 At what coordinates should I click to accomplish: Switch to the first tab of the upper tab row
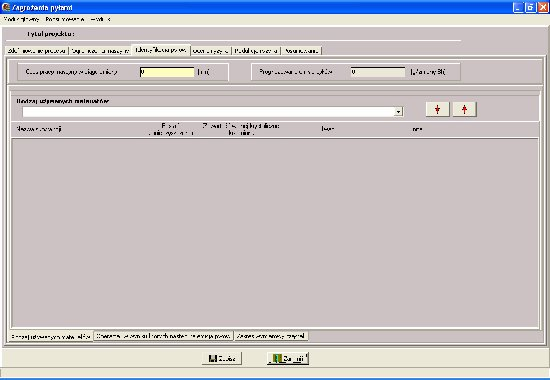pos(37,51)
